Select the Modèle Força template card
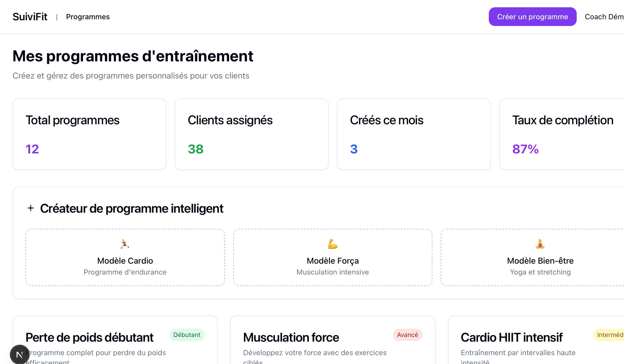Viewport: 624px width, 364px height. pyautogui.click(x=333, y=257)
